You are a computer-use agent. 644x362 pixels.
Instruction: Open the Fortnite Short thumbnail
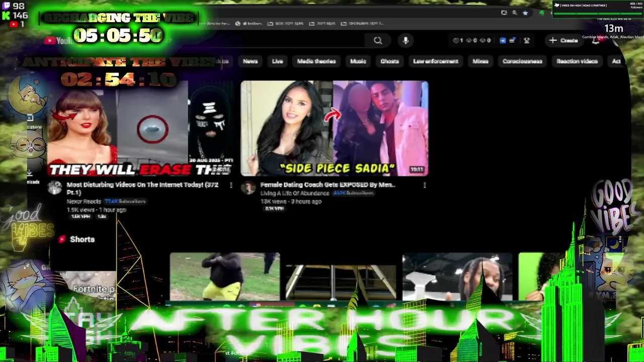tap(88, 286)
